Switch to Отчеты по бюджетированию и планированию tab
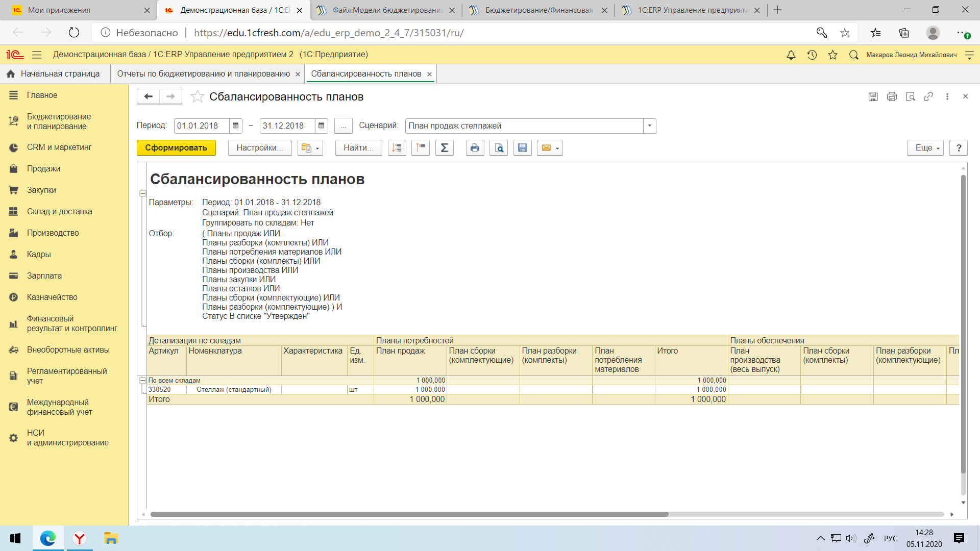Screen dimensions: 980x551 pos(203,74)
